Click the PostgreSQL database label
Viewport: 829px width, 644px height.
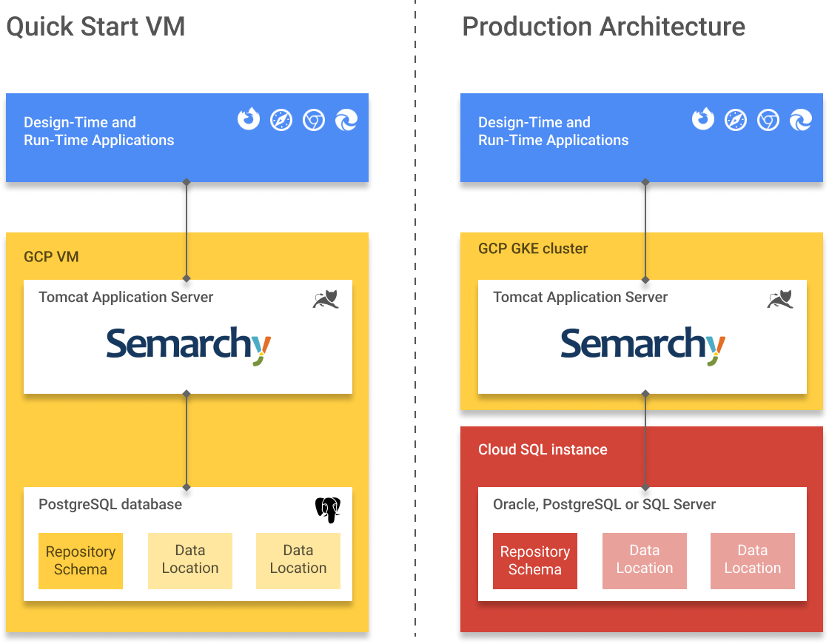click(110, 505)
